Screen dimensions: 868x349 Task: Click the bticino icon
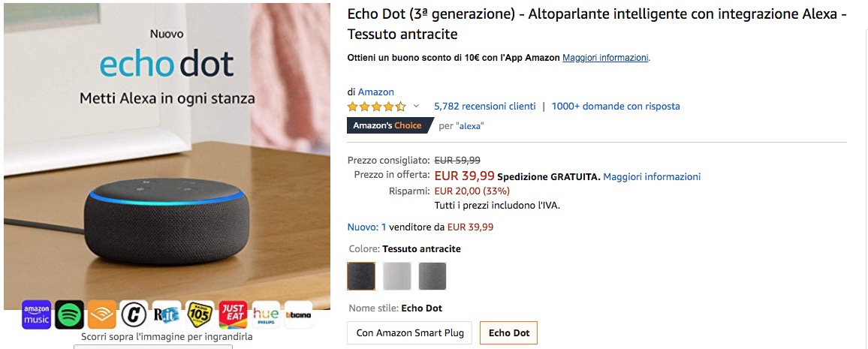tap(297, 314)
